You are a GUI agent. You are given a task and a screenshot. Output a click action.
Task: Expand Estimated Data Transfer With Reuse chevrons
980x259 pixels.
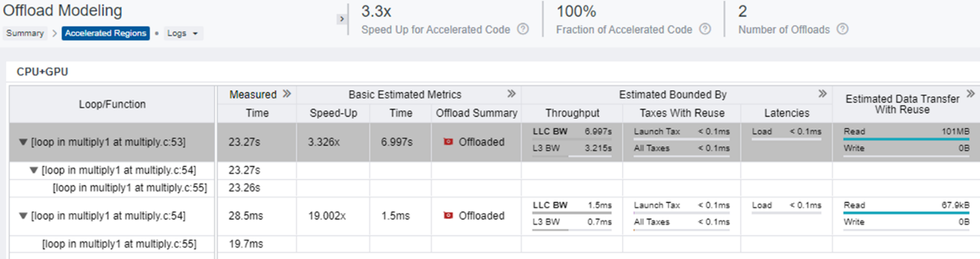pyautogui.click(x=971, y=94)
